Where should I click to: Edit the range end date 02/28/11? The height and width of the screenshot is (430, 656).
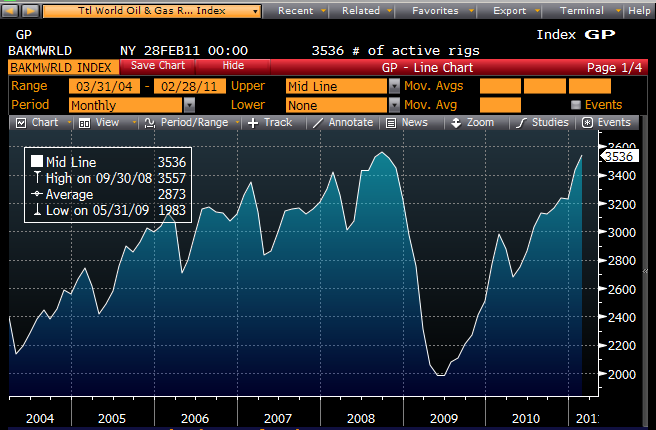[190, 86]
